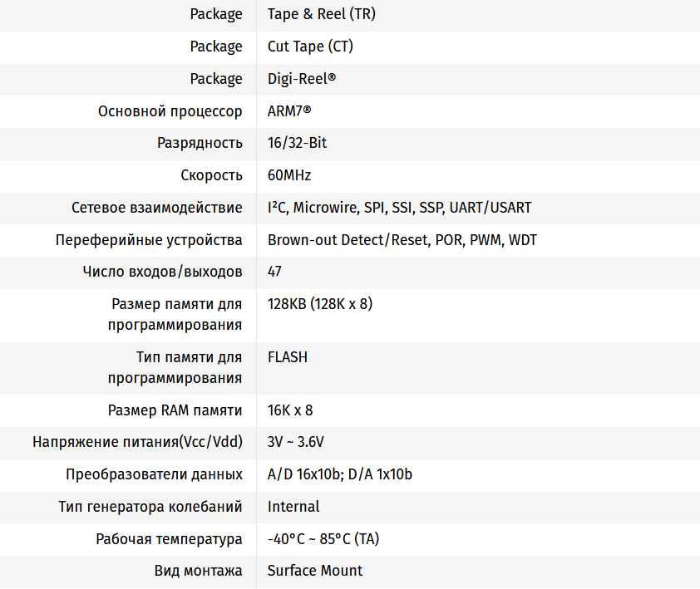Select the "FLASH" memory type value
700x589 pixels.
pos(287,357)
